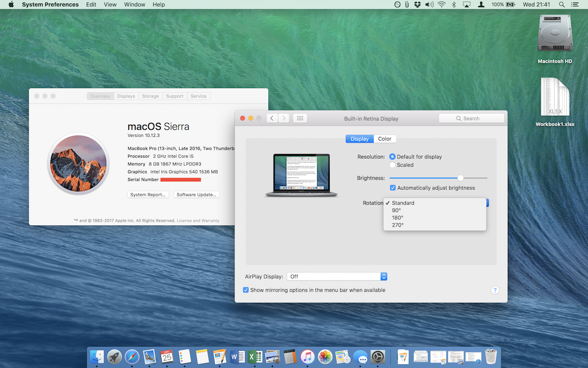This screenshot has height=368, width=588.
Task: Open Messages speech bubble in Dock
Action: click(360, 357)
